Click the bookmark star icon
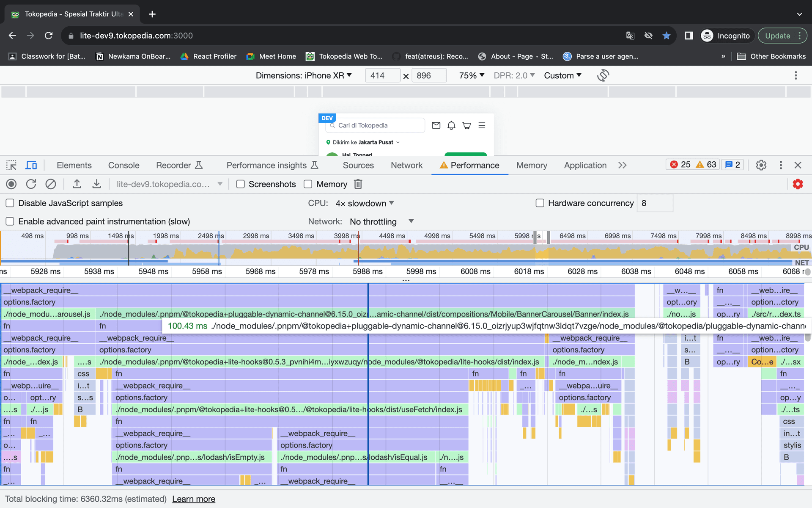Image resolution: width=812 pixels, height=508 pixels. click(667, 36)
